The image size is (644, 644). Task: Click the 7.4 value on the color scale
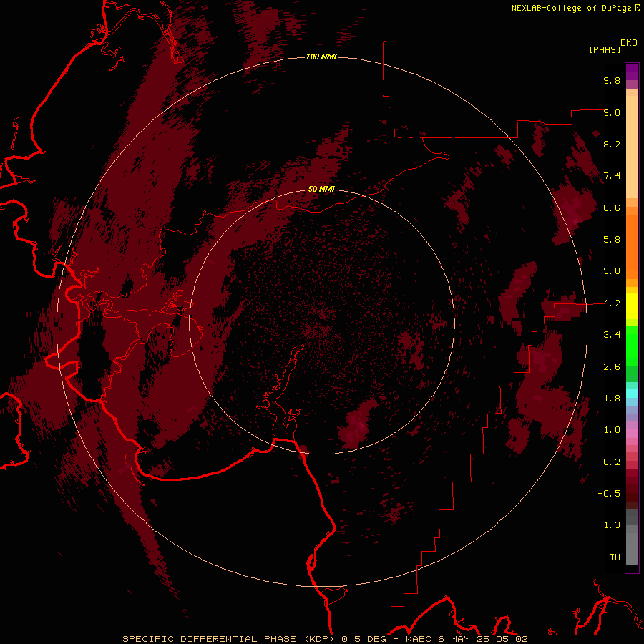[x=612, y=176]
